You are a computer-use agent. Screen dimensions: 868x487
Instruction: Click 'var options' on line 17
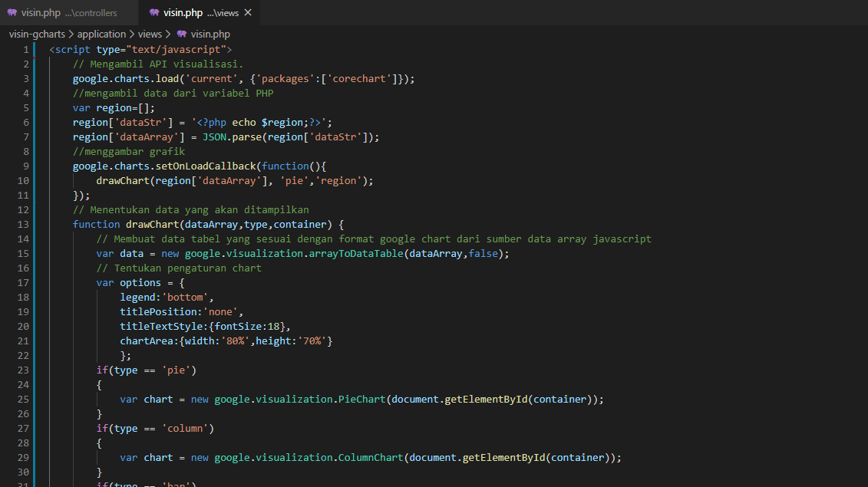pos(128,283)
